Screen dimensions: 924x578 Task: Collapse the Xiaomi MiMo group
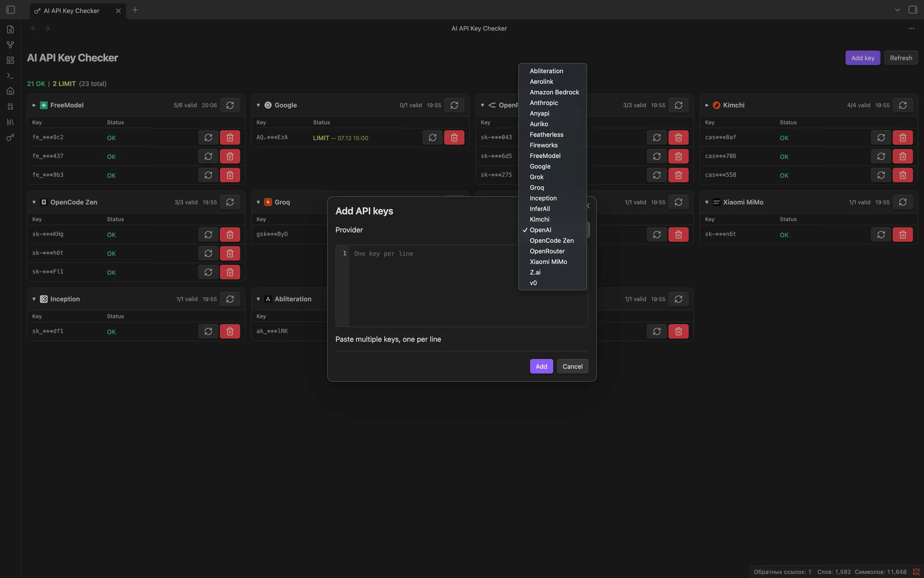click(x=707, y=202)
